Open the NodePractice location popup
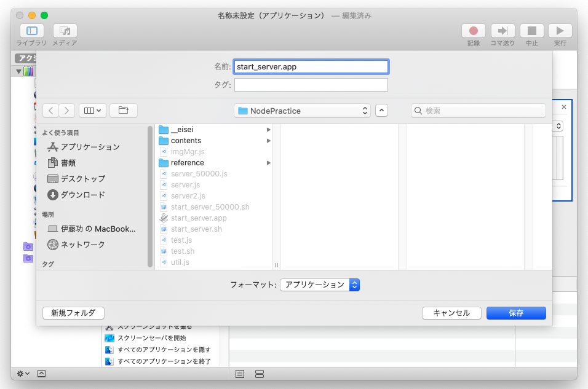This screenshot has width=588, height=389. point(302,111)
